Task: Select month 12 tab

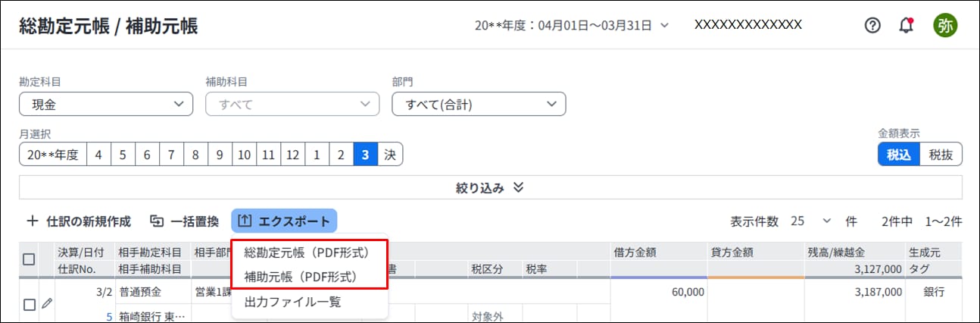Action: (x=292, y=155)
